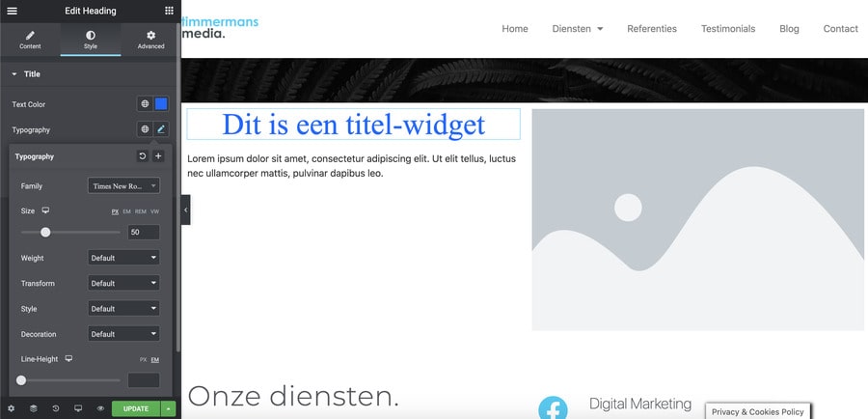Viewport: 868px width, 419px height.
Task: Click the plus icon to add global typography
Action: (158, 156)
